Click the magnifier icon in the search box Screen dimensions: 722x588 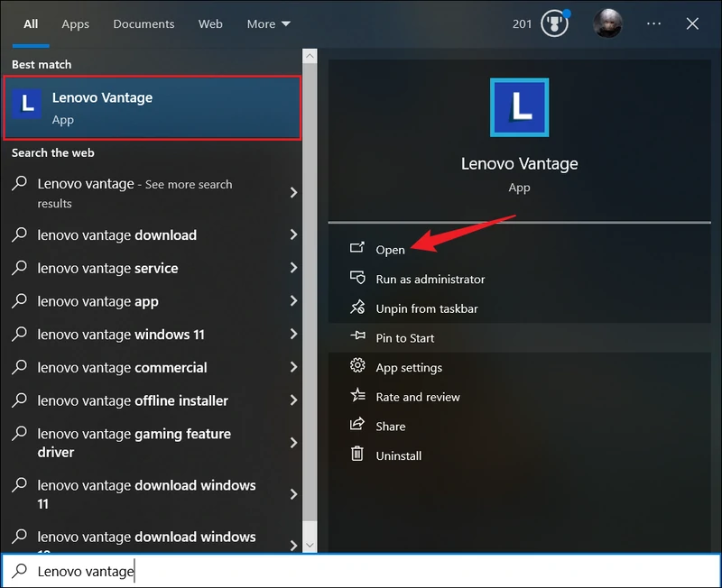coord(19,571)
